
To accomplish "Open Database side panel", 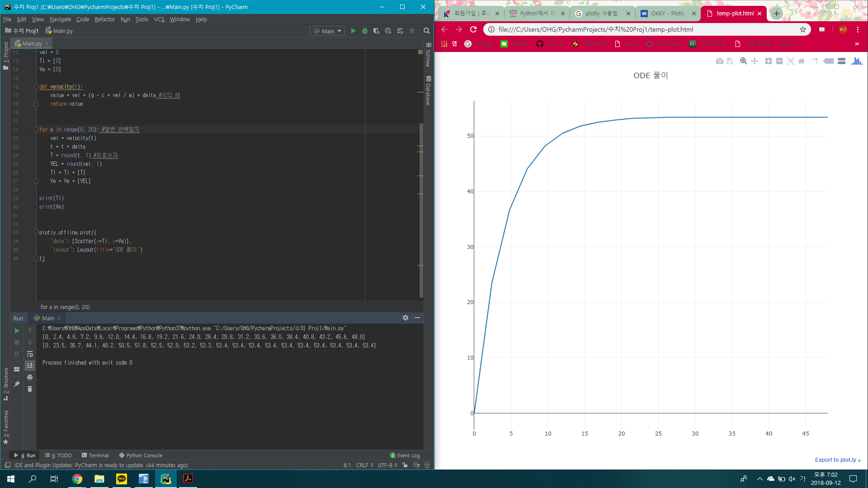I will (x=429, y=91).
